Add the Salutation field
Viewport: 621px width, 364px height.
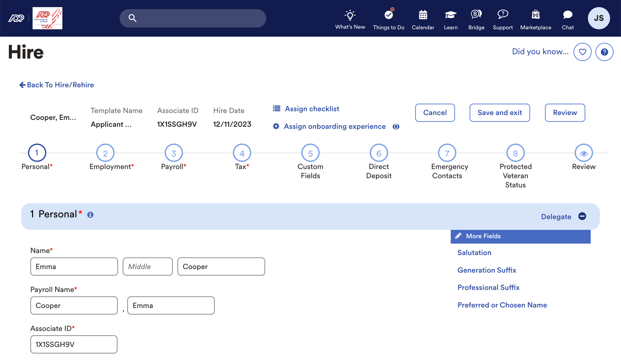click(474, 253)
